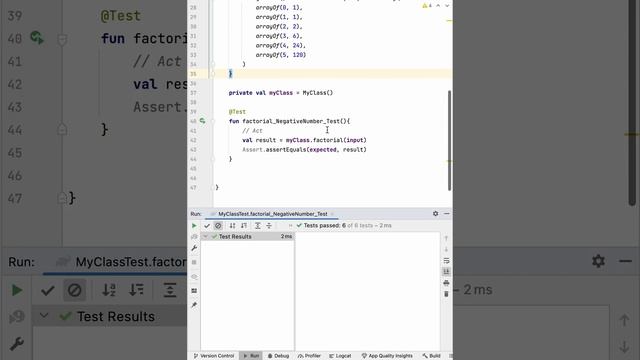Click 'fun factorial_NegativeNumber_Test()' declaration
The height and width of the screenshot is (360, 640).
click(x=289, y=121)
